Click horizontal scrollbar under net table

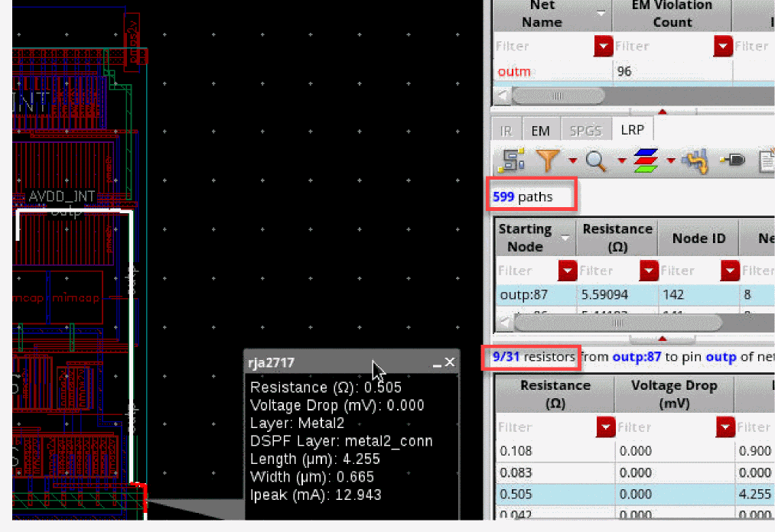558,96
